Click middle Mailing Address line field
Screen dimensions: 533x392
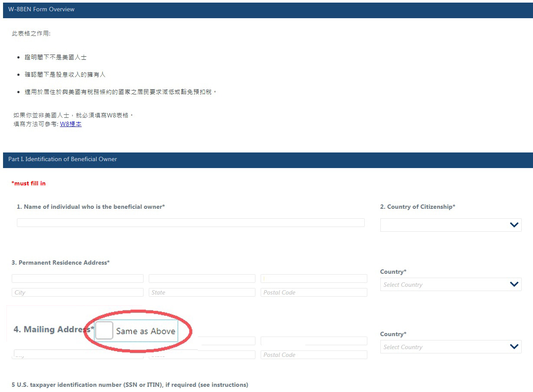226,341
